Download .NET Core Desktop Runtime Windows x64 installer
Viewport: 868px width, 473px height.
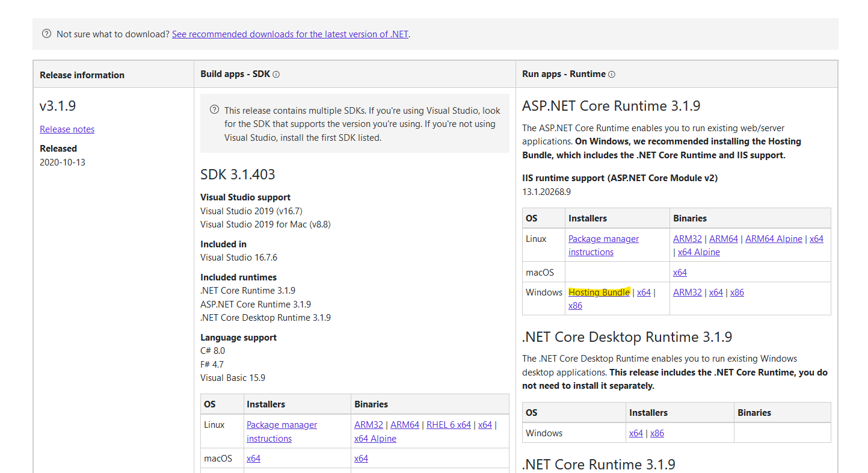[x=636, y=433]
